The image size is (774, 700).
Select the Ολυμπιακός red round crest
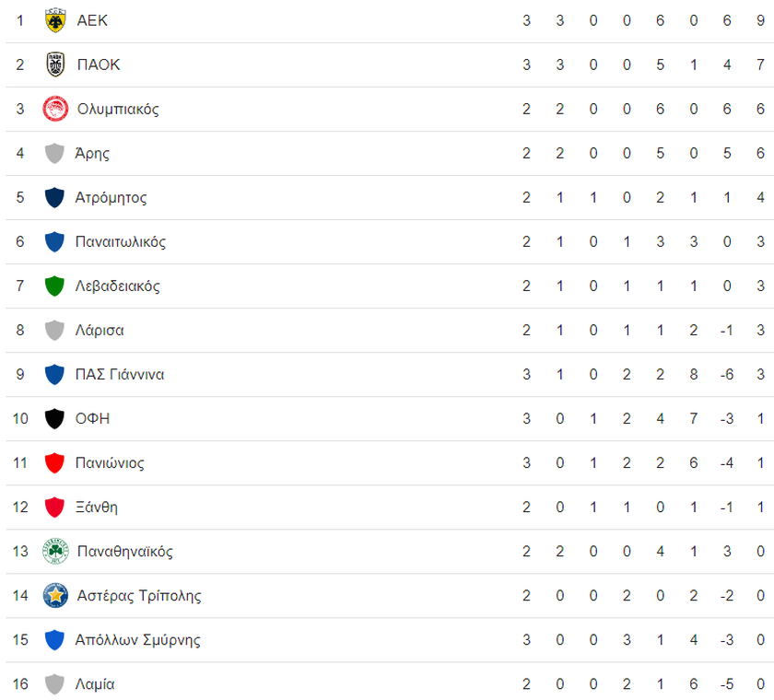tap(55, 109)
